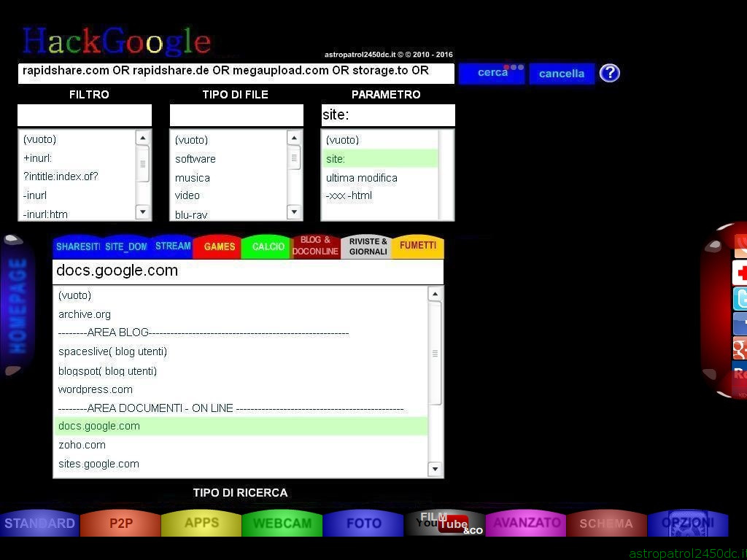Open help with the question mark icon
The width and height of the screenshot is (747, 560).
(x=609, y=73)
